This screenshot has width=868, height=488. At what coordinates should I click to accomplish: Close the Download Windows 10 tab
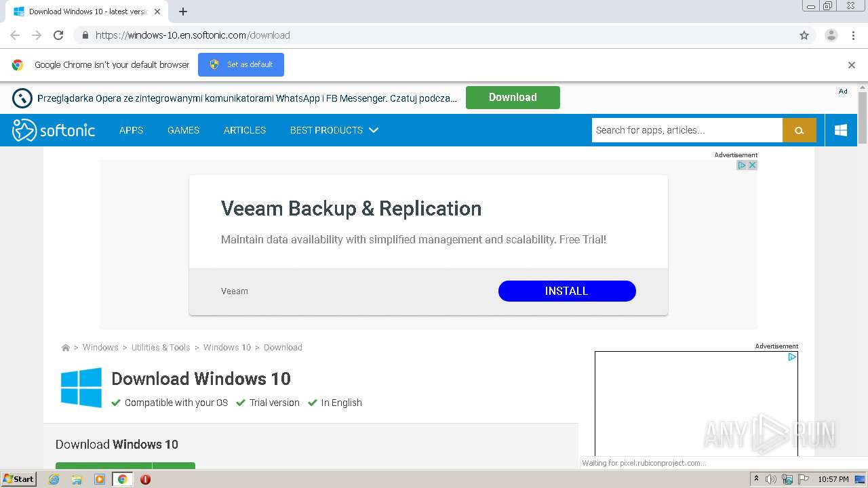pos(157,12)
